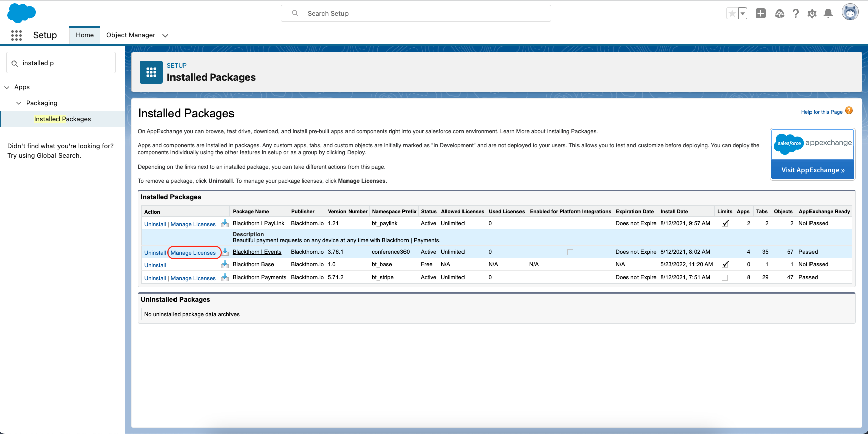Click Limits checkbox in Payments row
This screenshot has width=868, height=434.
click(x=725, y=278)
